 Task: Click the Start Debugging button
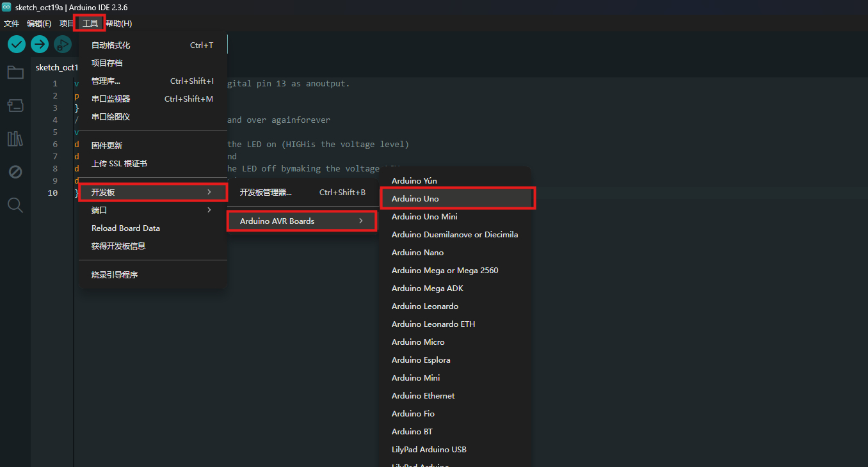click(63, 44)
